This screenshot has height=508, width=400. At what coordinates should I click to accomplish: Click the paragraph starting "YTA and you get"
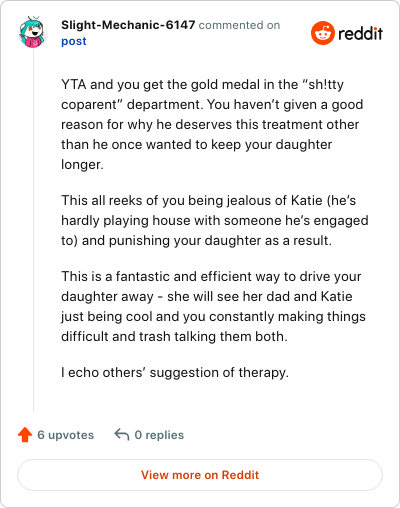(212, 124)
